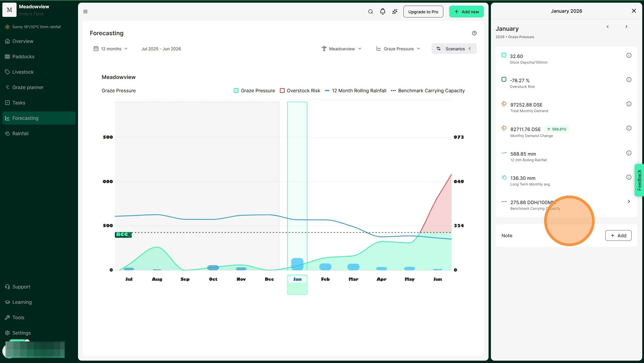Navigate to Graze planner
644x363 pixels.
[28, 87]
